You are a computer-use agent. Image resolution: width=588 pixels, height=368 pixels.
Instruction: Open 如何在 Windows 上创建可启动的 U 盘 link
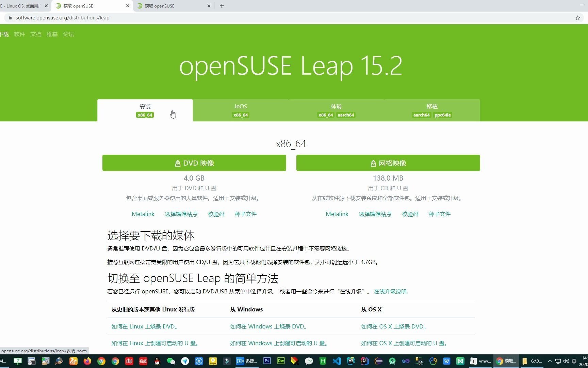pyautogui.click(x=279, y=343)
